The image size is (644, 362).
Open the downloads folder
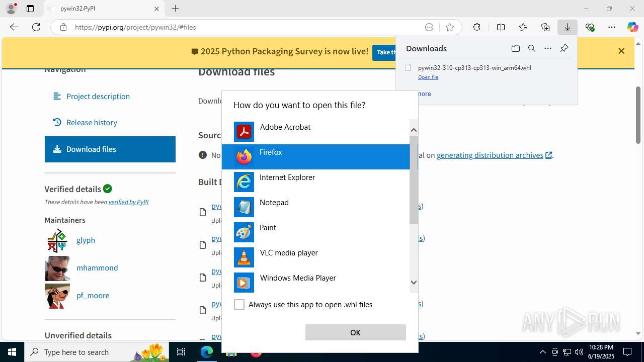click(515, 48)
